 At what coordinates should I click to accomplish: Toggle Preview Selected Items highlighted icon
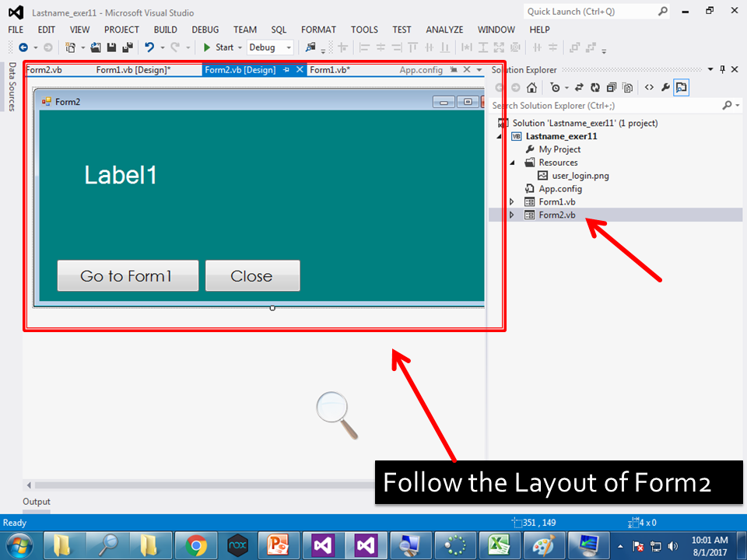[682, 87]
